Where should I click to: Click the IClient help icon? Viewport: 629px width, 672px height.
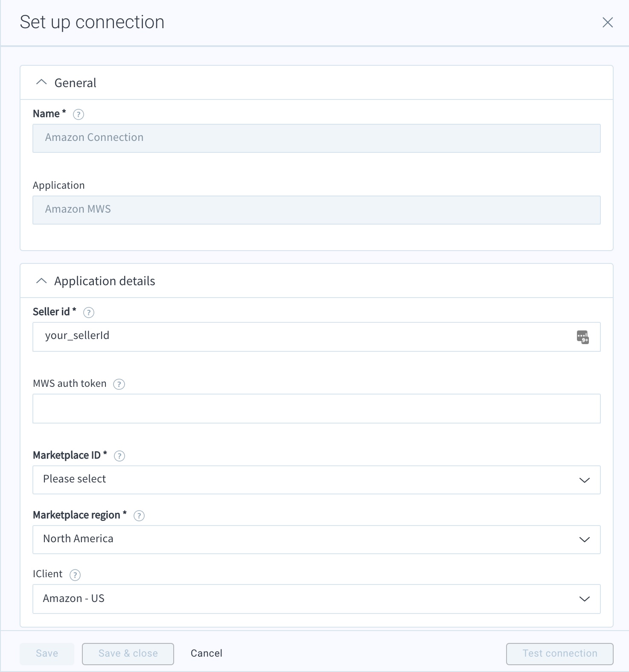(75, 575)
